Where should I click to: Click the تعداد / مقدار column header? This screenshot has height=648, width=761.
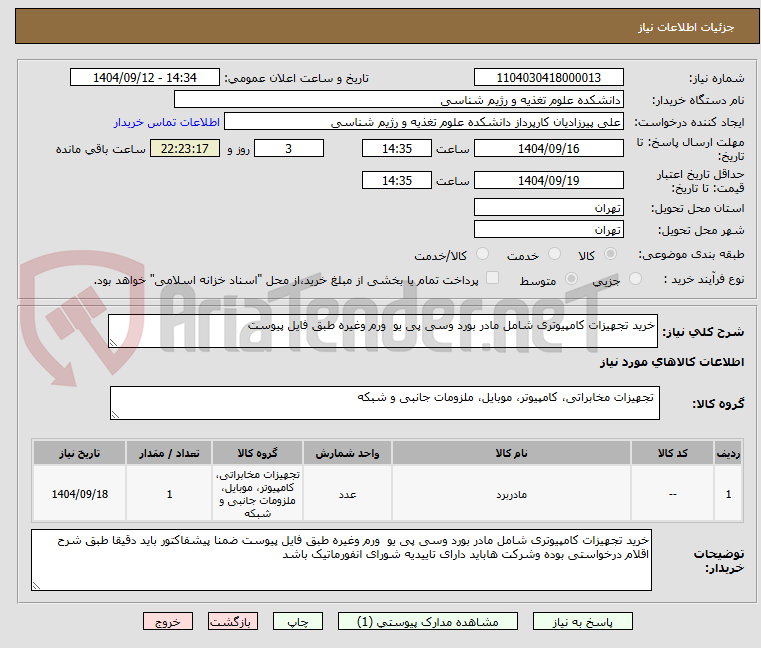(x=169, y=453)
